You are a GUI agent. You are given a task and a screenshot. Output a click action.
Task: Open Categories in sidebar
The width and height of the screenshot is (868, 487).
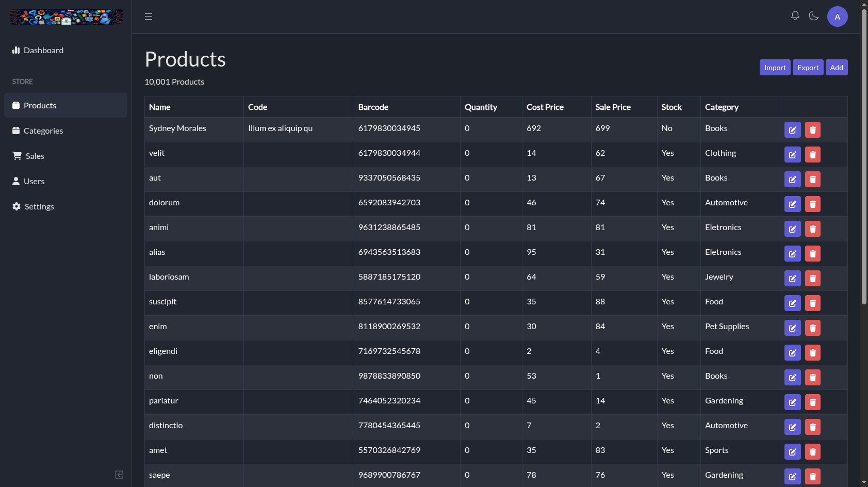(65, 131)
